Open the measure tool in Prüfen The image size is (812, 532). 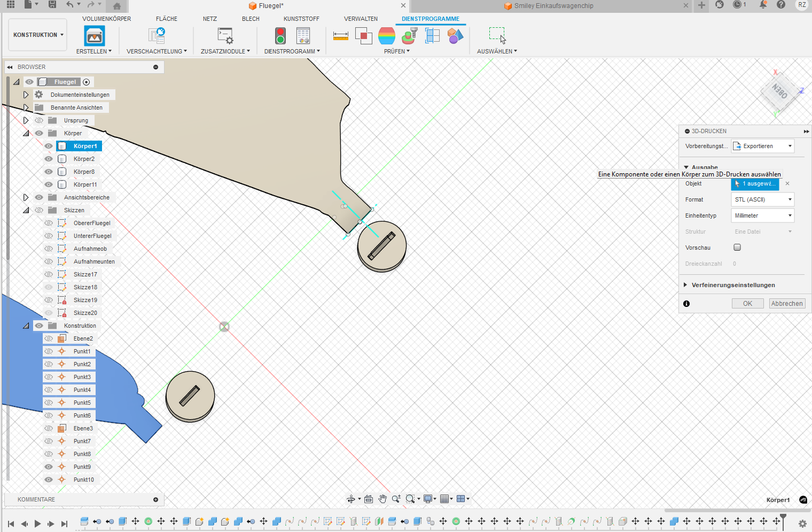point(340,36)
